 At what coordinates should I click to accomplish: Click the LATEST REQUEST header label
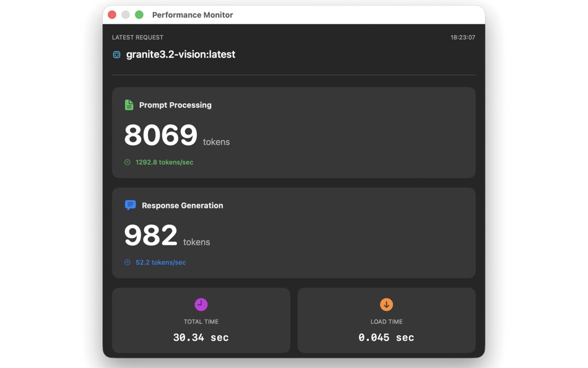pyautogui.click(x=137, y=37)
